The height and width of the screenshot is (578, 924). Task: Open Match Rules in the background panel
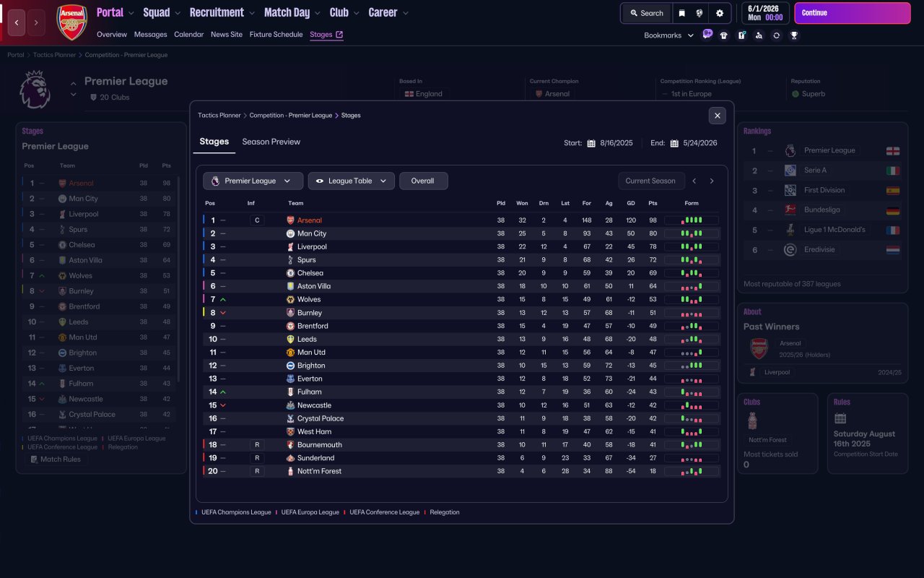coord(56,460)
